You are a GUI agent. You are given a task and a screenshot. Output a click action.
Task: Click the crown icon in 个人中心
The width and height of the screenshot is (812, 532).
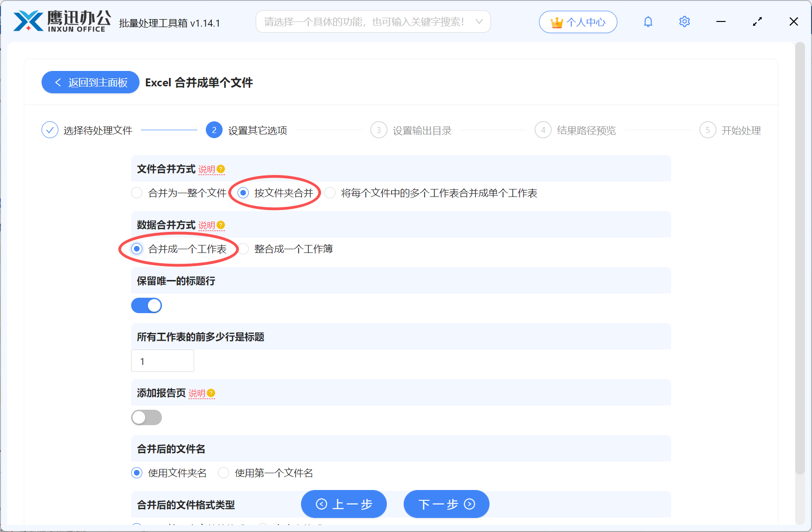tap(556, 21)
